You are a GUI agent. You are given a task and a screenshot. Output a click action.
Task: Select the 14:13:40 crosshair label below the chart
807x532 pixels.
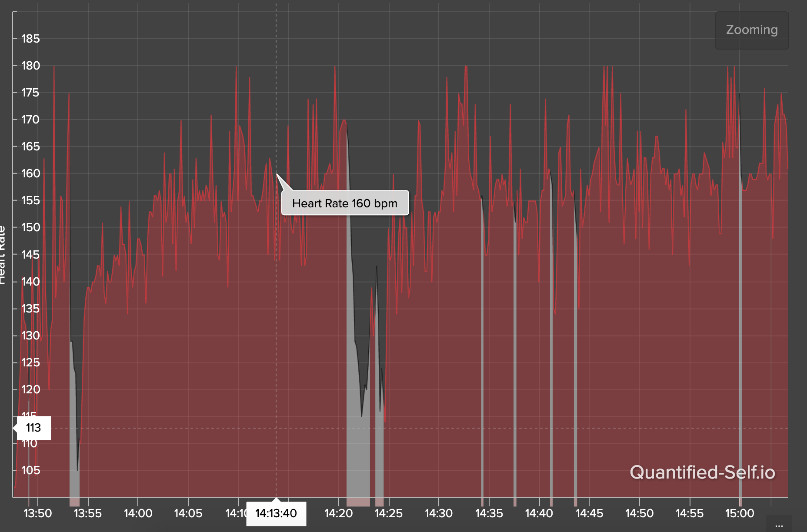coord(276,513)
